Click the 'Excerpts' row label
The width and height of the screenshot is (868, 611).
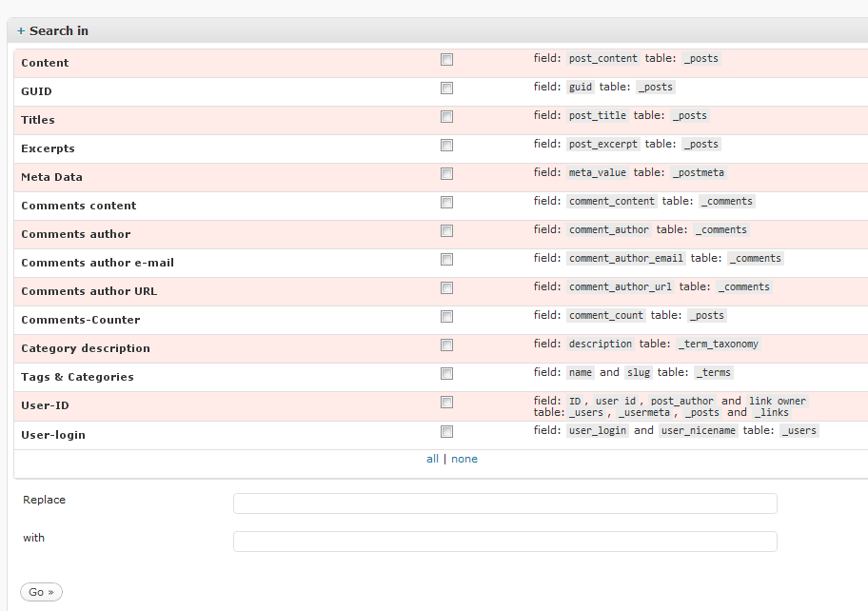(48, 148)
